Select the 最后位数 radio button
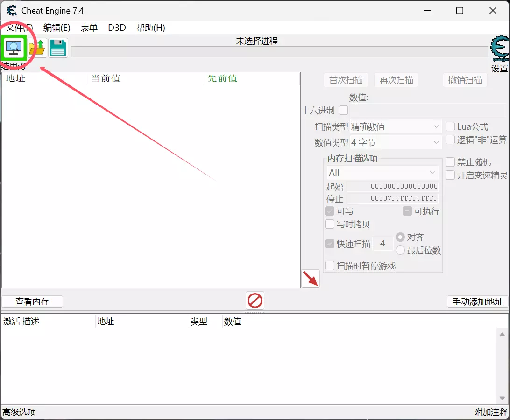Image resolution: width=510 pixels, height=420 pixels. click(400, 250)
